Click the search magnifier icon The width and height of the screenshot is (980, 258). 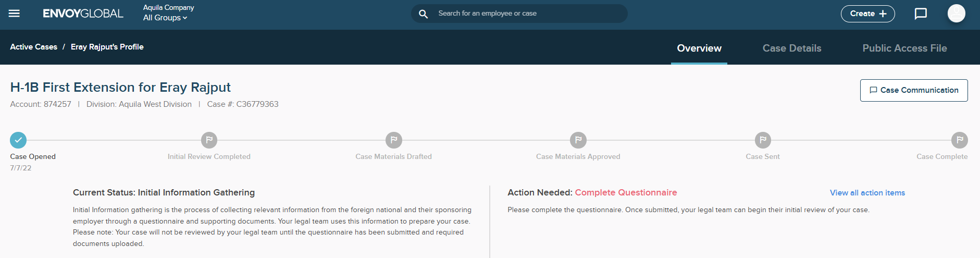(x=424, y=14)
